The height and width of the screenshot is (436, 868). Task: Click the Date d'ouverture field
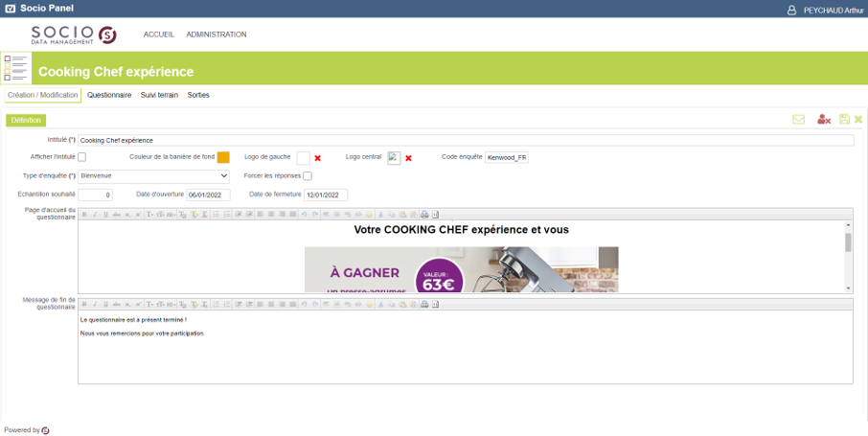click(208, 195)
